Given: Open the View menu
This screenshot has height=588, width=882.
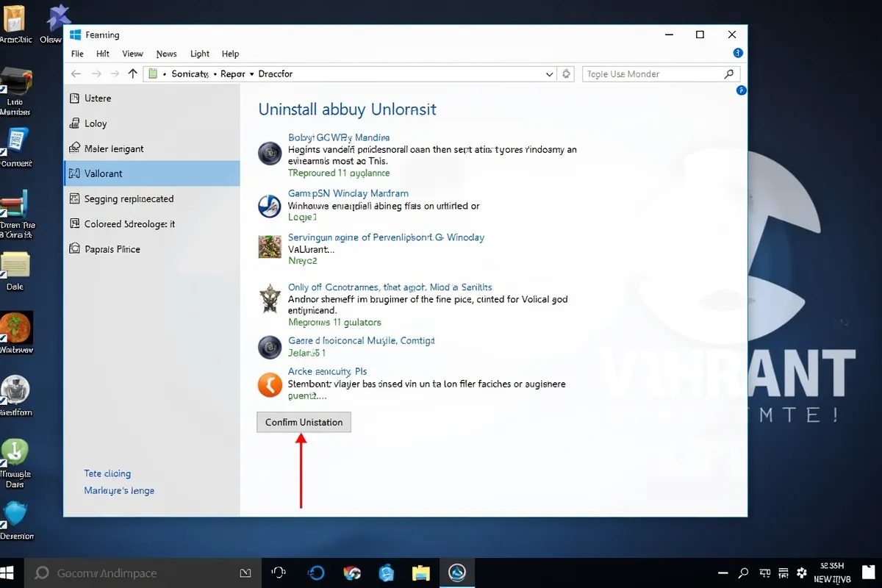Looking at the screenshot, I should tap(132, 54).
